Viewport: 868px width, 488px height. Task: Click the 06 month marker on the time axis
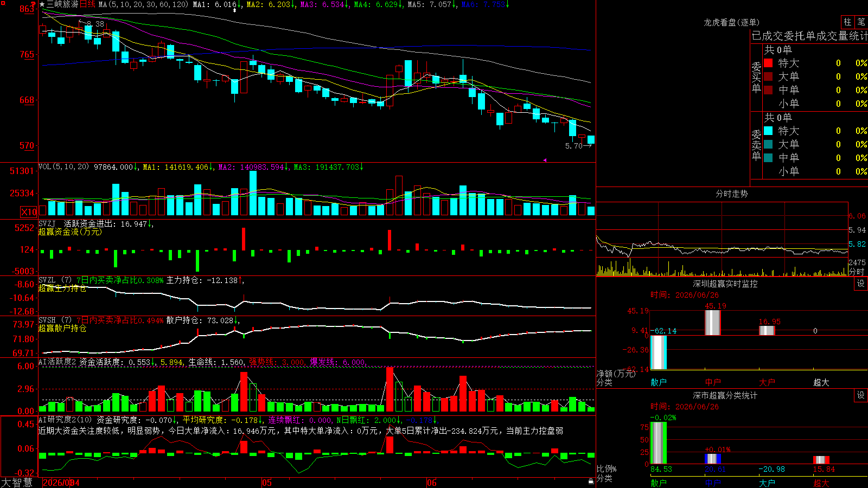point(431,483)
